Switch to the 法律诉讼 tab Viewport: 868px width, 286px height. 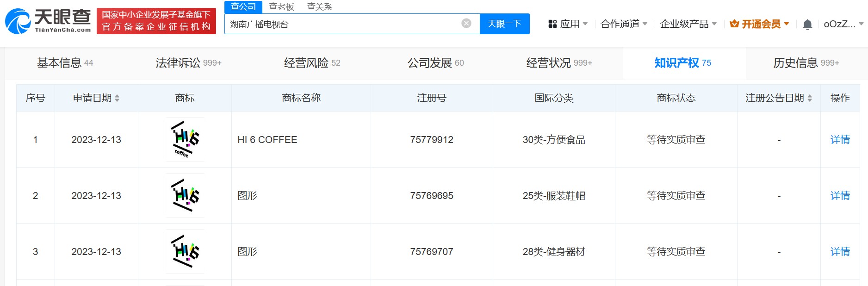click(188, 63)
